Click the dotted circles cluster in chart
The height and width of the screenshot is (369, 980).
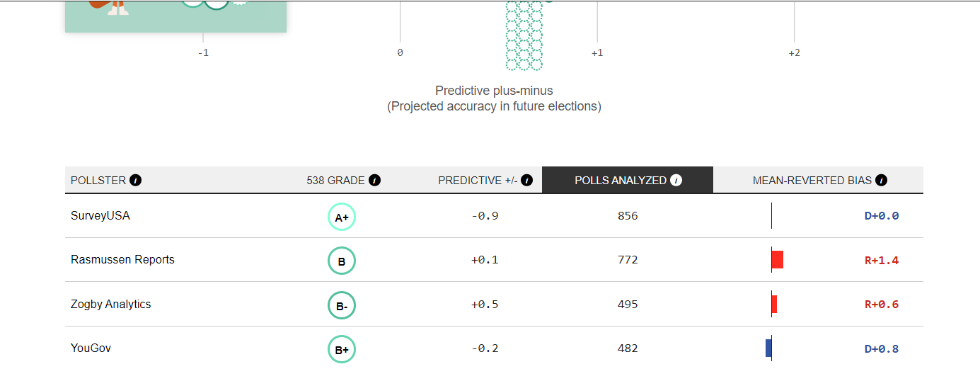(x=524, y=35)
